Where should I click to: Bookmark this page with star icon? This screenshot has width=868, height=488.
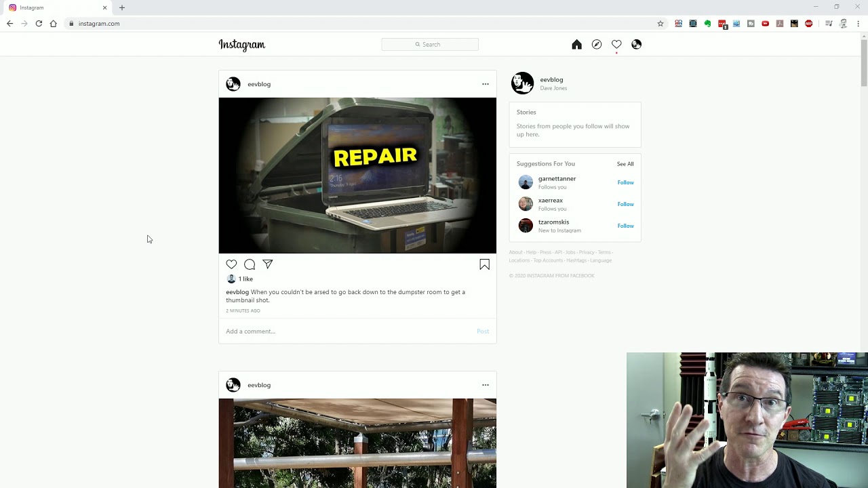coord(660,23)
